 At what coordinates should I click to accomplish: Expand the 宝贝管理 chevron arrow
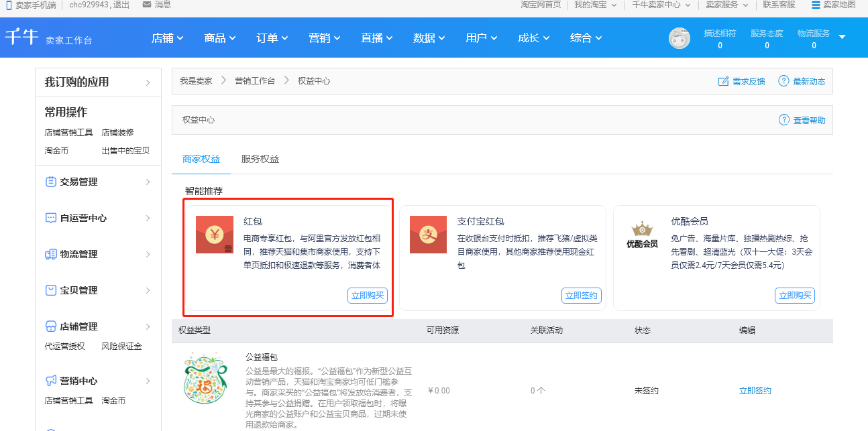(x=148, y=290)
